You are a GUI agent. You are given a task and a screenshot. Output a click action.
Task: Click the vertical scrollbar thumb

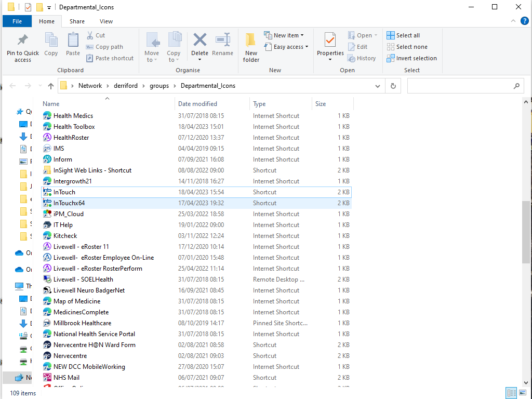pos(526,232)
